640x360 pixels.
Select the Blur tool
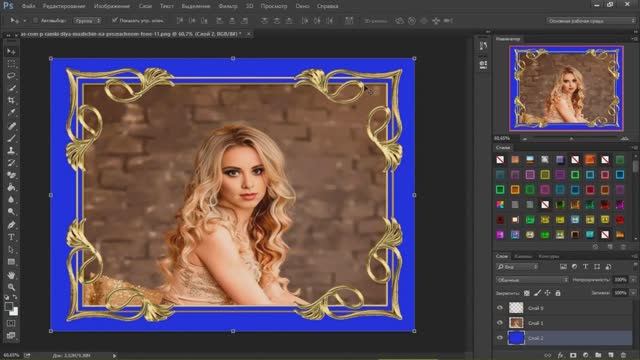11,199
